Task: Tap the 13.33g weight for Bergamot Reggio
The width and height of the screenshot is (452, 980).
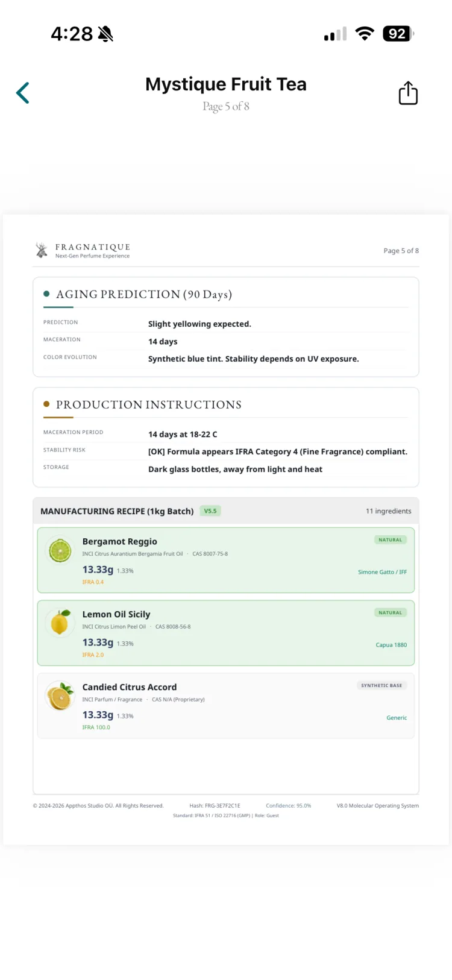Action: 98,570
